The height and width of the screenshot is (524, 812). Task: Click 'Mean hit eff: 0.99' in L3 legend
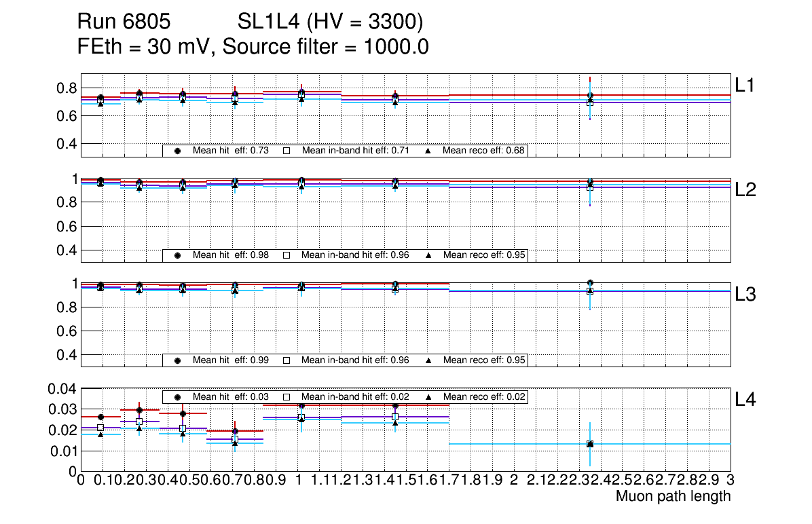point(231,360)
